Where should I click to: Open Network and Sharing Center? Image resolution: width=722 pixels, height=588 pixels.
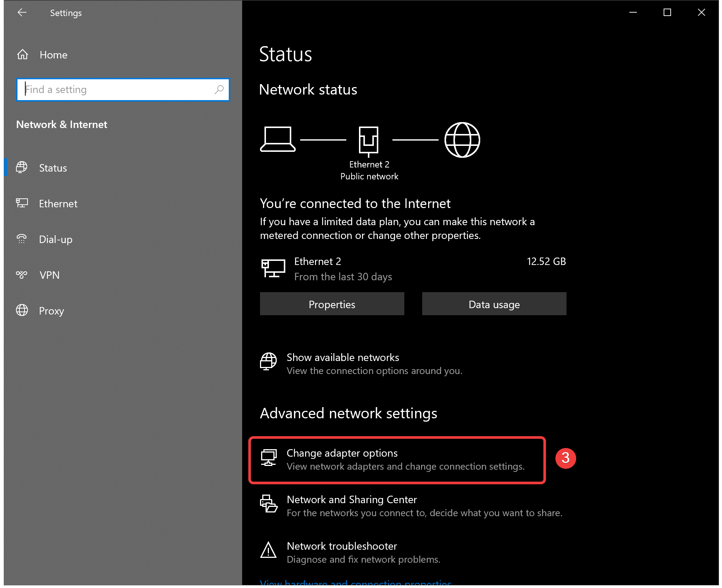[411, 506]
